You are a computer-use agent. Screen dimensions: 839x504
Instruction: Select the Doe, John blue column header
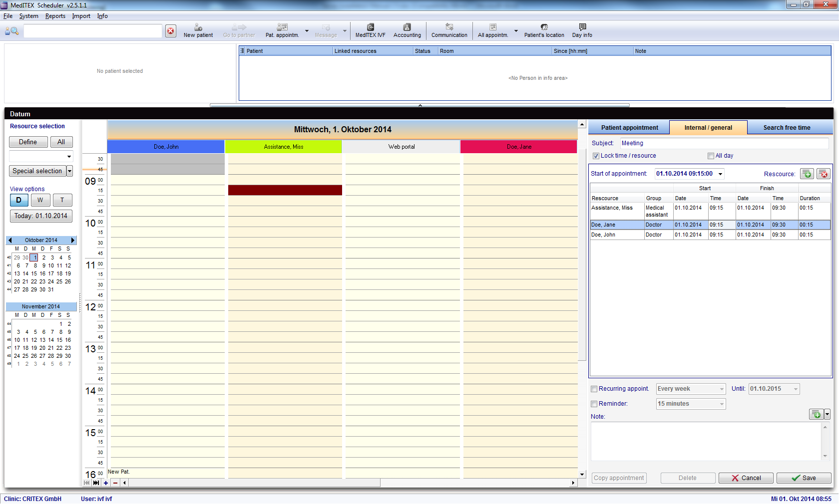(x=166, y=147)
